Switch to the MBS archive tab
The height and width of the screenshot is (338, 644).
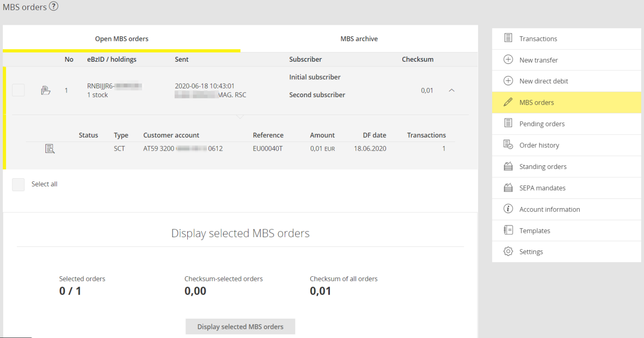pyautogui.click(x=359, y=39)
